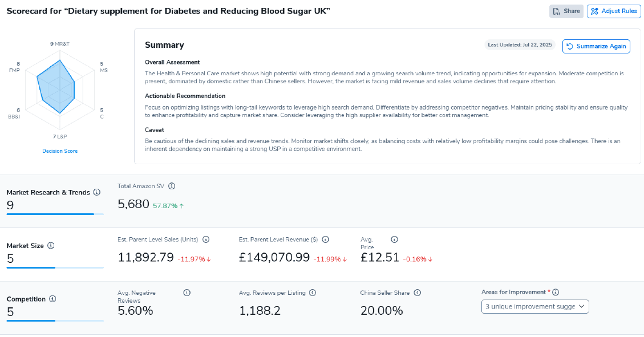The width and height of the screenshot is (644, 337).
Task: Click the Decision Score link
Action: pyautogui.click(x=60, y=151)
